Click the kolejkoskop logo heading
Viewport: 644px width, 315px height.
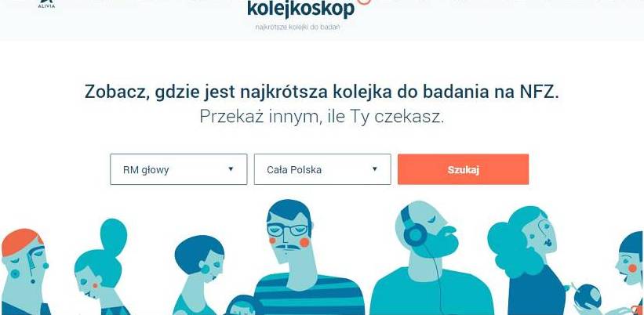tap(300, 9)
